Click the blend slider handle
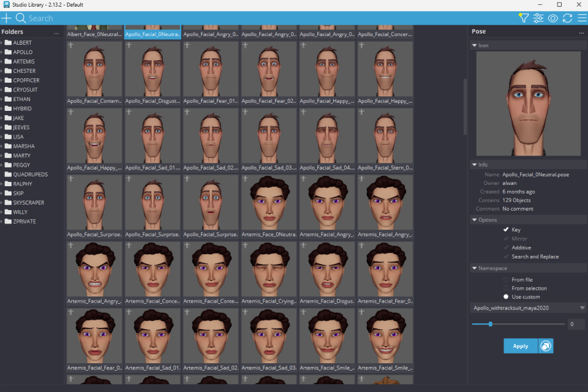 click(x=490, y=324)
